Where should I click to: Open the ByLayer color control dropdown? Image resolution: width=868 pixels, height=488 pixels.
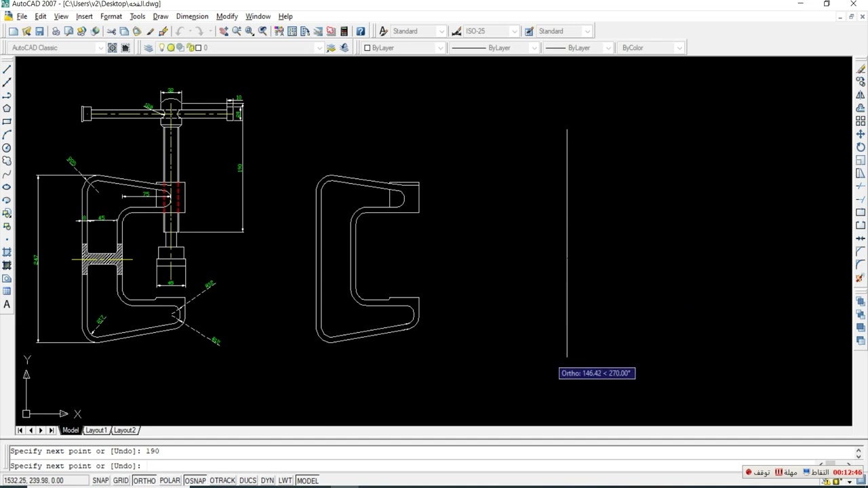pos(439,47)
